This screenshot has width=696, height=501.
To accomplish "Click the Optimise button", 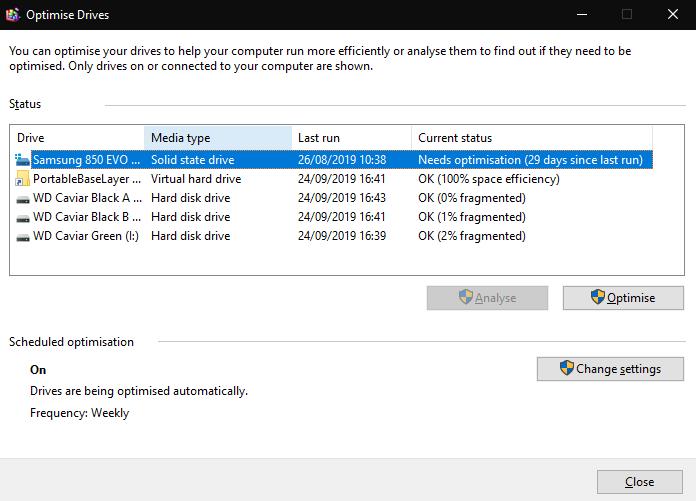I will [x=623, y=298].
